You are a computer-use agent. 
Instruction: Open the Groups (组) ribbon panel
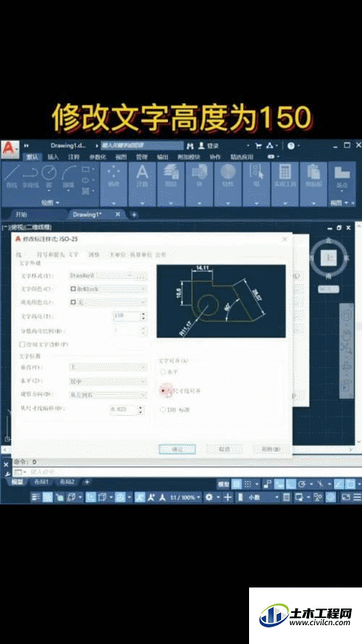pos(256,184)
